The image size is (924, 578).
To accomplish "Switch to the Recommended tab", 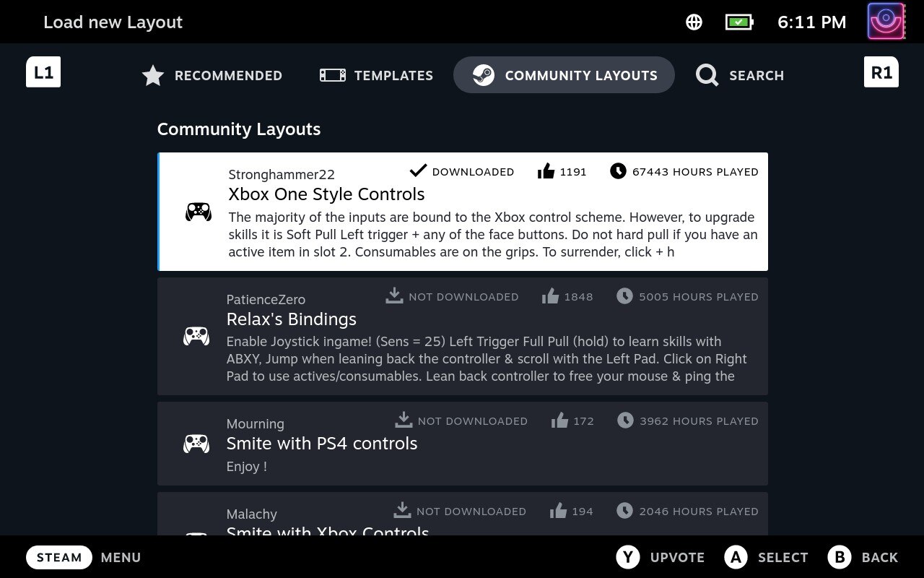I will point(212,75).
